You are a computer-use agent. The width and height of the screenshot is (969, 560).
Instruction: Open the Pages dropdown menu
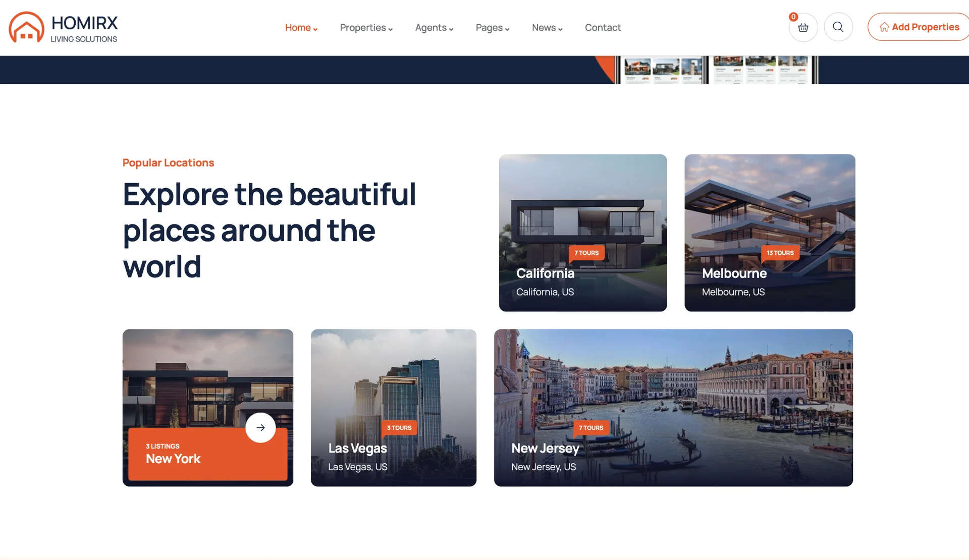coord(492,28)
